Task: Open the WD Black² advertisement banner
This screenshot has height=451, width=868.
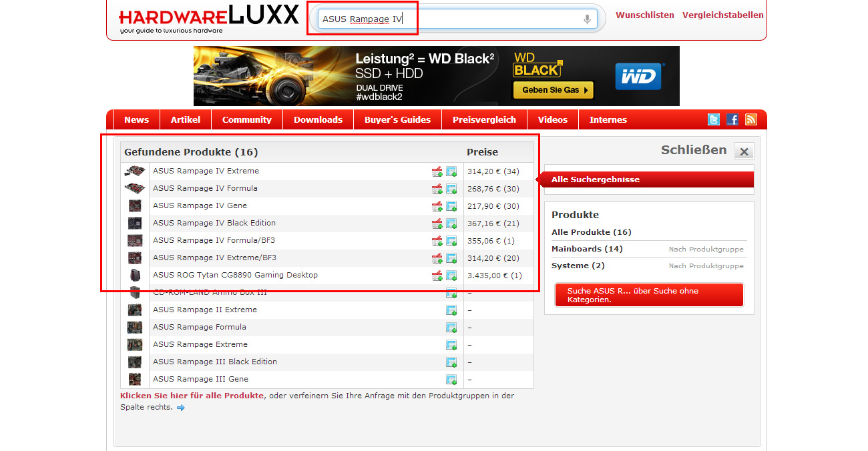Action: (437, 76)
